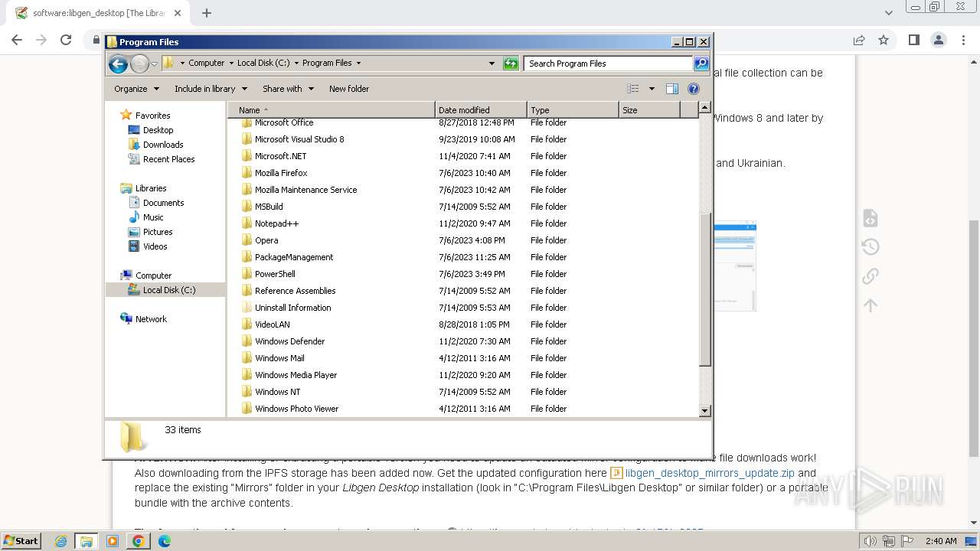Open Chrome profile avatar
Screen dimensions: 980x551
[x=939, y=40]
